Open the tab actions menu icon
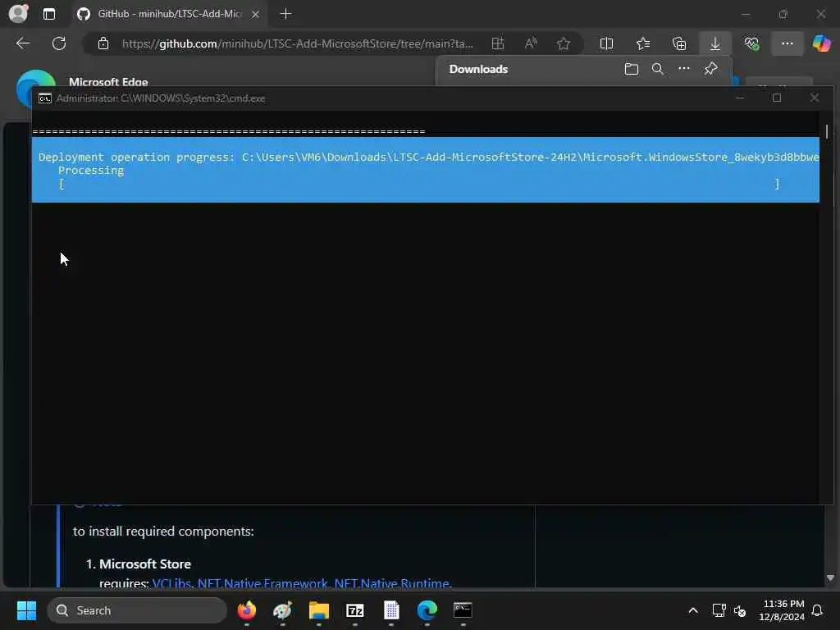The width and height of the screenshot is (840, 630). pyautogui.click(x=49, y=14)
